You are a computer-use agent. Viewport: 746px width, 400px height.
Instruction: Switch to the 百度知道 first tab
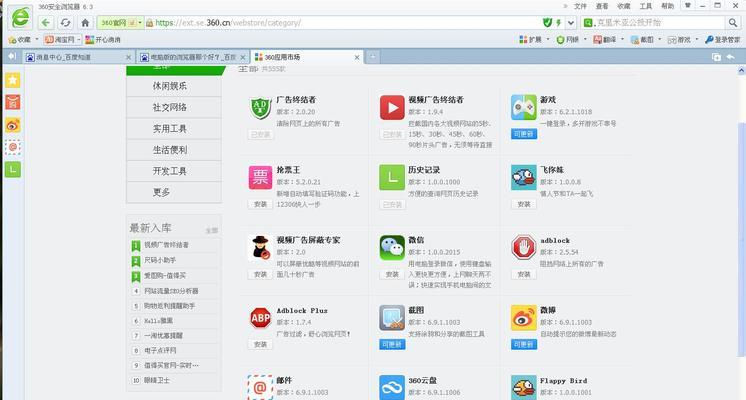click(79, 57)
